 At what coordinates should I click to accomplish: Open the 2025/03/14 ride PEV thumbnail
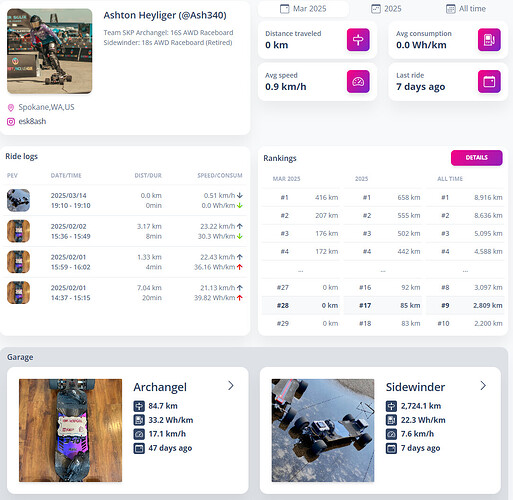point(18,200)
